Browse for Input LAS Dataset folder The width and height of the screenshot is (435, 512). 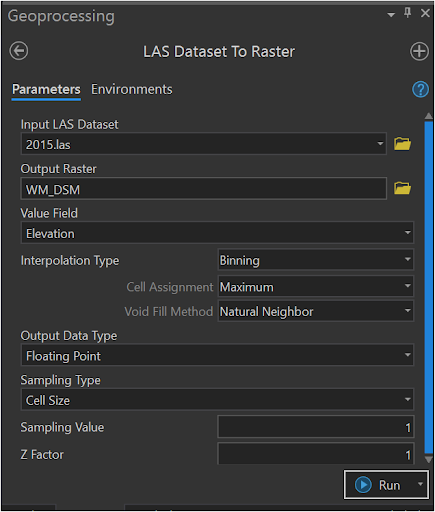pyautogui.click(x=402, y=144)
